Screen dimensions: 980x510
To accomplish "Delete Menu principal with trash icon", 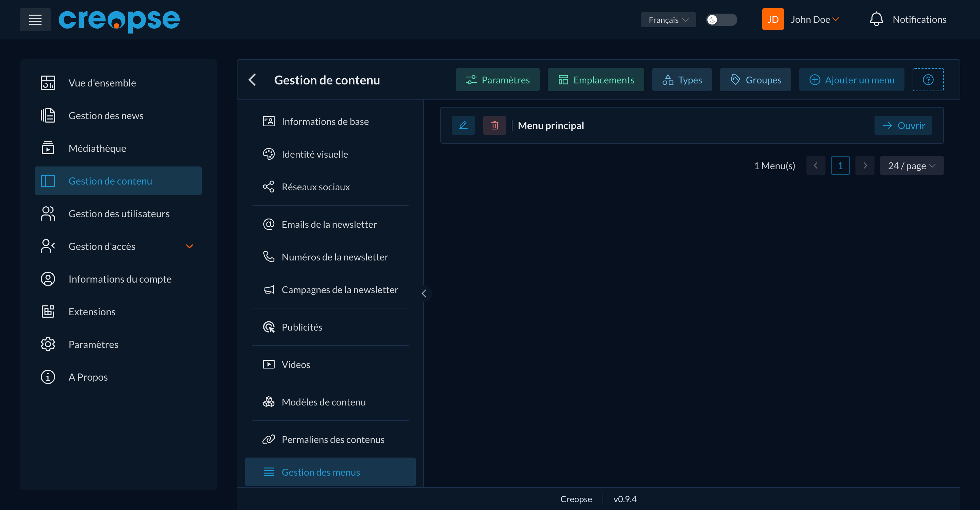I will tap(494, 125).
